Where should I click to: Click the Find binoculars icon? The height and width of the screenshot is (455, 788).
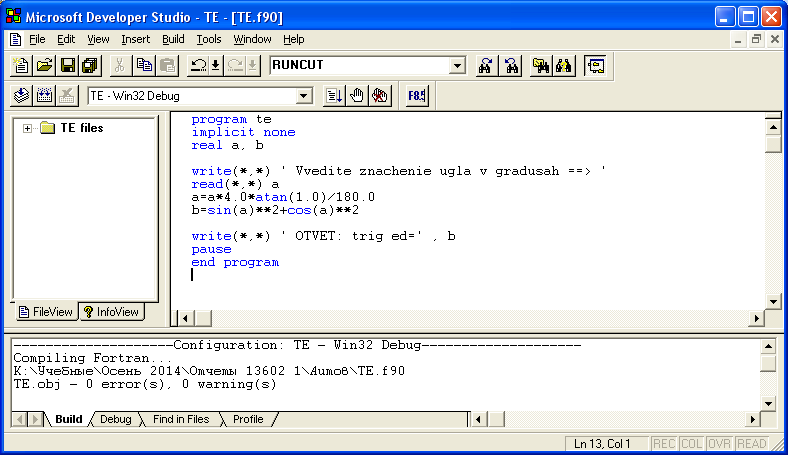click(x=564, y=65)
